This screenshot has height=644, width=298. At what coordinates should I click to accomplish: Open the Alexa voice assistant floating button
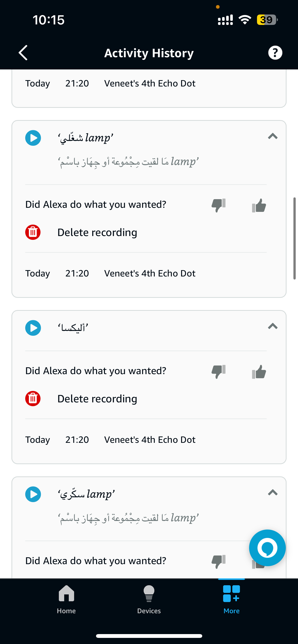point(267,548)
